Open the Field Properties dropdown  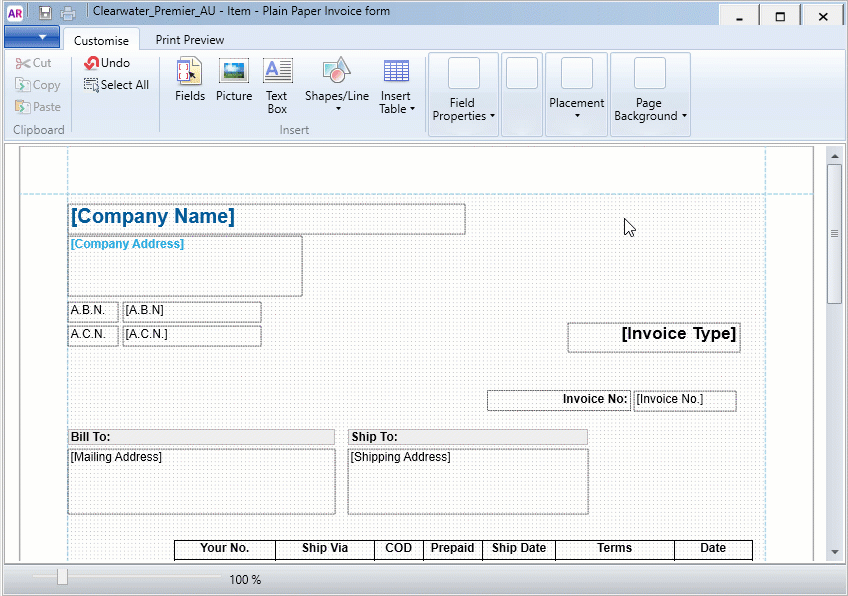(463, 94)
